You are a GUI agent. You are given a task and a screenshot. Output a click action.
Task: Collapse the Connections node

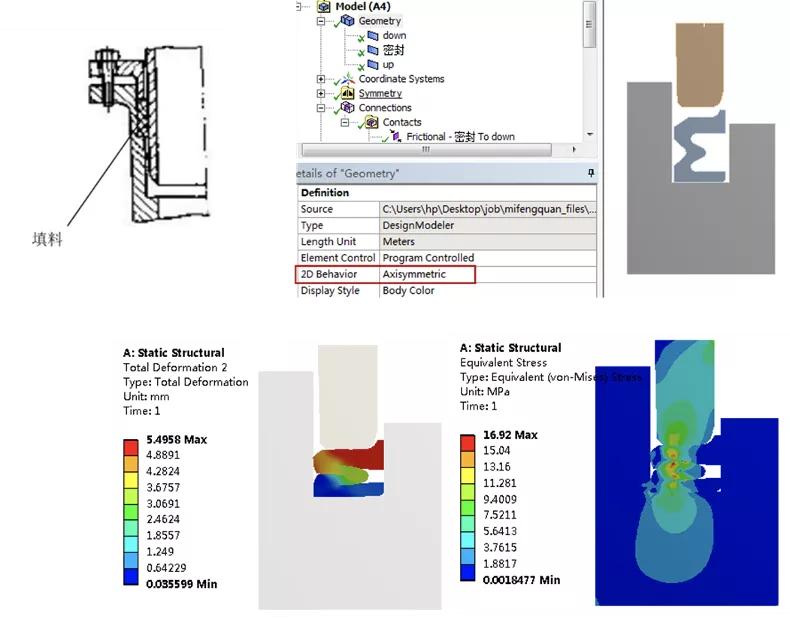click(321, 108)
